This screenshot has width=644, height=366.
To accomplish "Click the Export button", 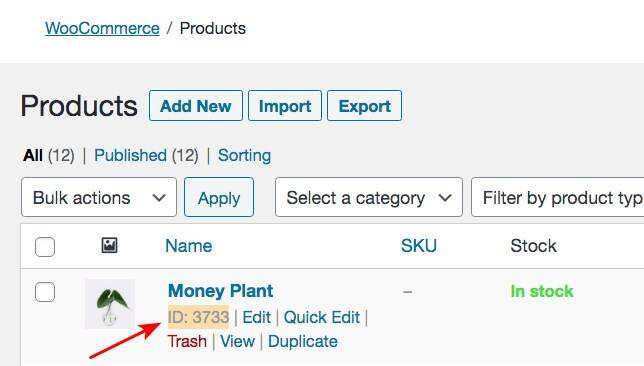I will click(x=364, y=106).
